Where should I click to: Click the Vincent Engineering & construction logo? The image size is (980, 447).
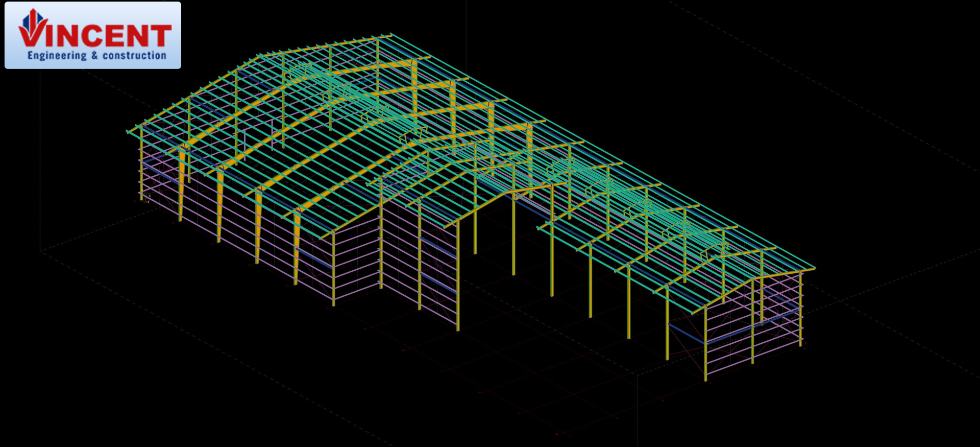(93, 35)
